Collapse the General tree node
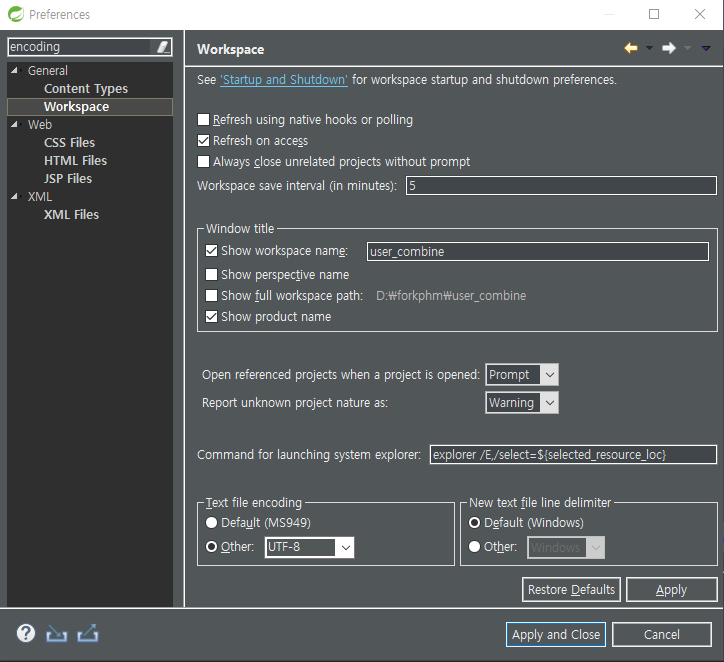Viewport: 724px width, 662px height. (15, 71)
